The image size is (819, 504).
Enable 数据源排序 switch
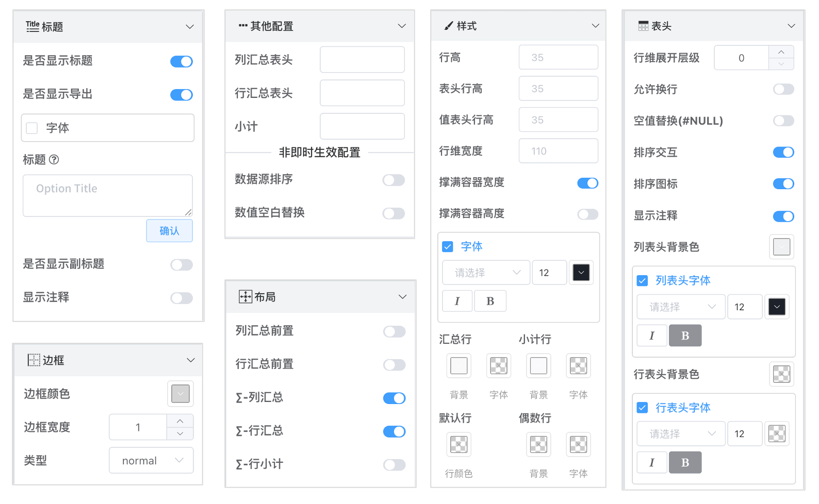point(394,180)
